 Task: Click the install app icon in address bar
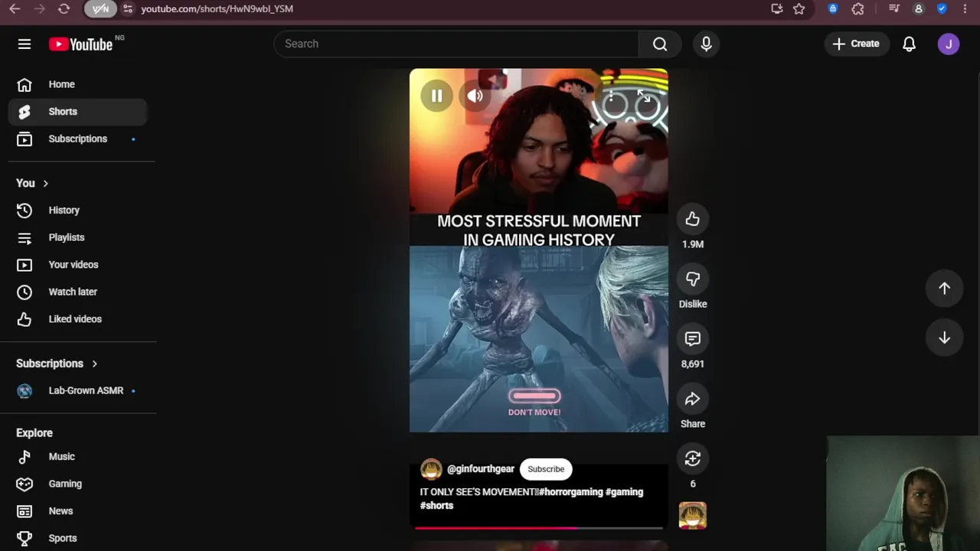coord(776,8)
